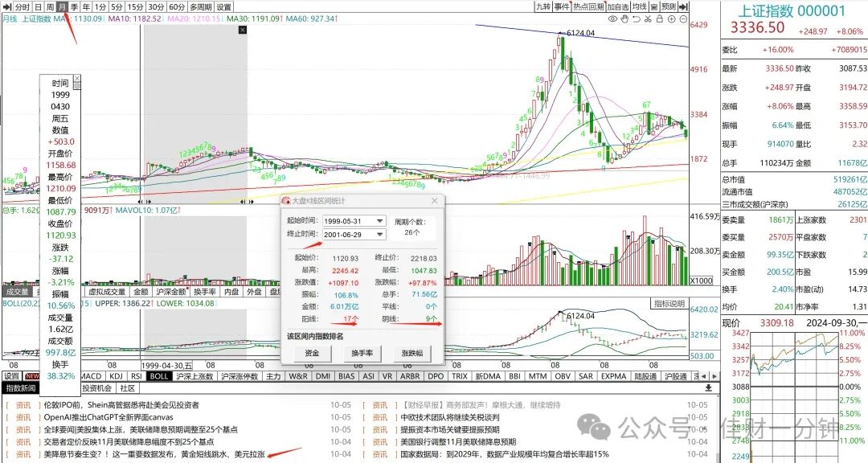This screenshot has height=463, width=868.
Task: Select the scissors cut icon in chart tools
Action: click(648, 18)
